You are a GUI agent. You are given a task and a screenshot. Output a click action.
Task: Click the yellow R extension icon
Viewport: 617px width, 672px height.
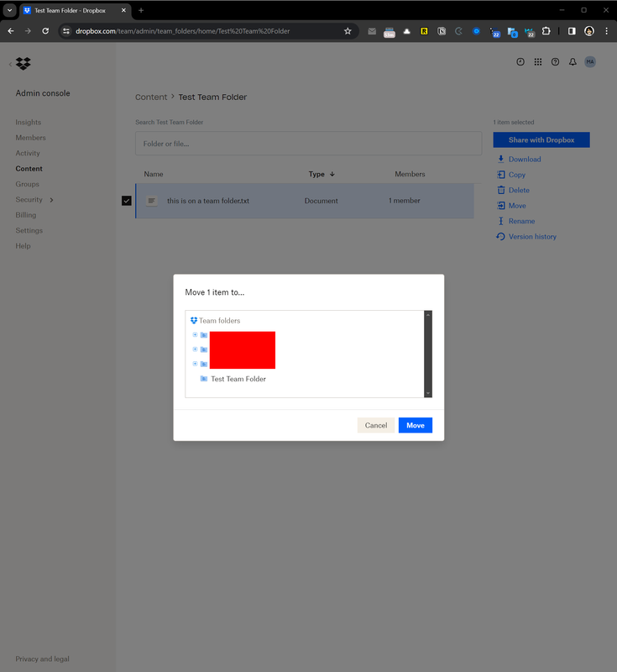(424, 31)
